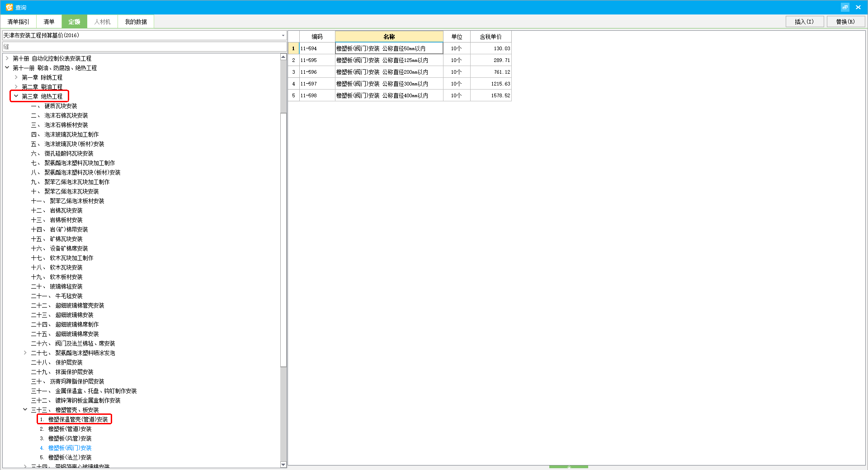Screen dimensions: 868x470
Task: Select 3. 橡塑板(风管)安装
Action: pyautogui.click(x=66, y=438)
